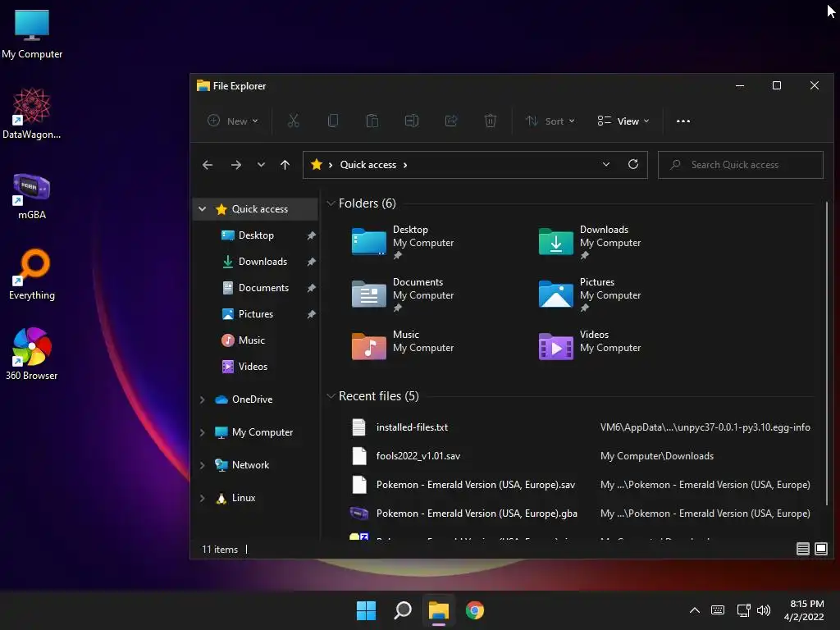Select the 360 Browser desktop shortcut
Image resolution: width=840 pixels, height=630 pixels.
[x=32, y=354]
